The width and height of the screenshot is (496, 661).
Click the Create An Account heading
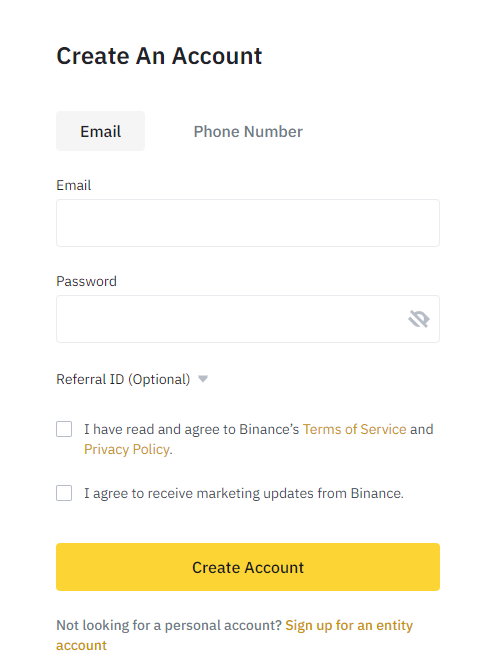point(159,56)
